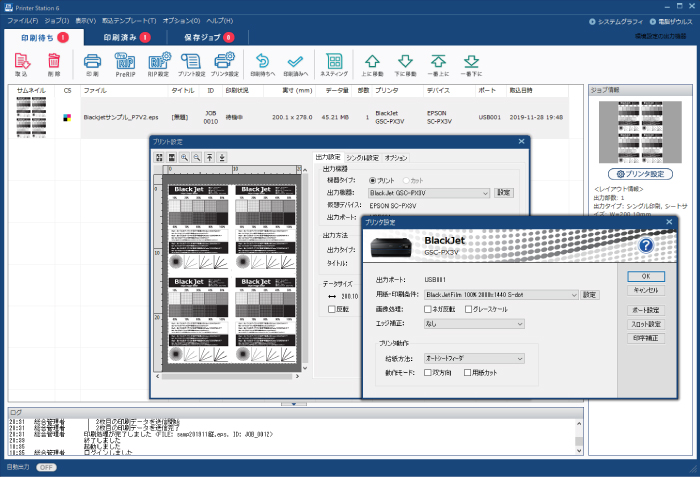Click the align-bottom arrow in preview toolbar
700x477 pixels.
click(222, 157)
